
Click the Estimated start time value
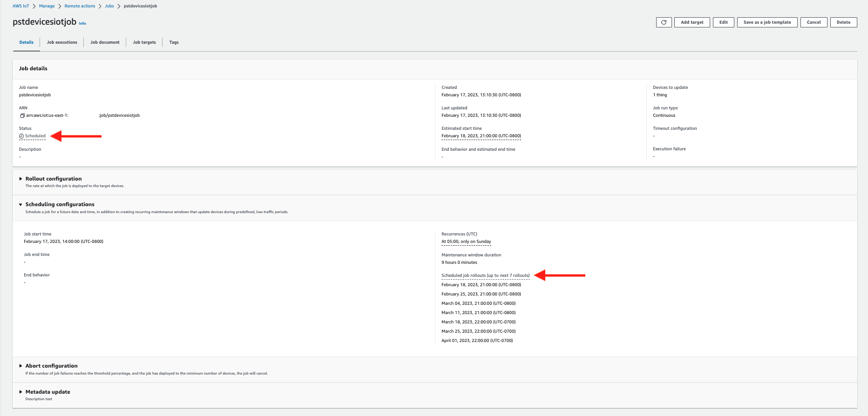(481, 136)
